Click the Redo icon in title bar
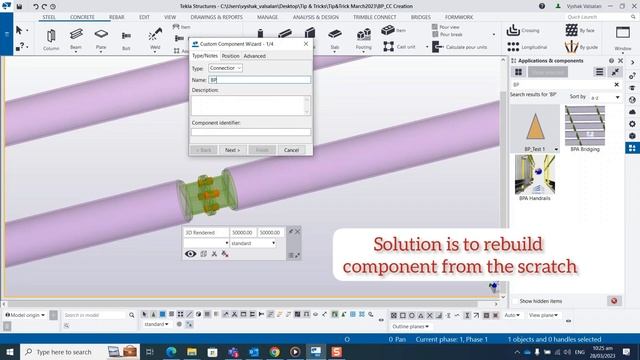Image resolution: width=640 pixels, height=360 pixels. click(44, 6)
